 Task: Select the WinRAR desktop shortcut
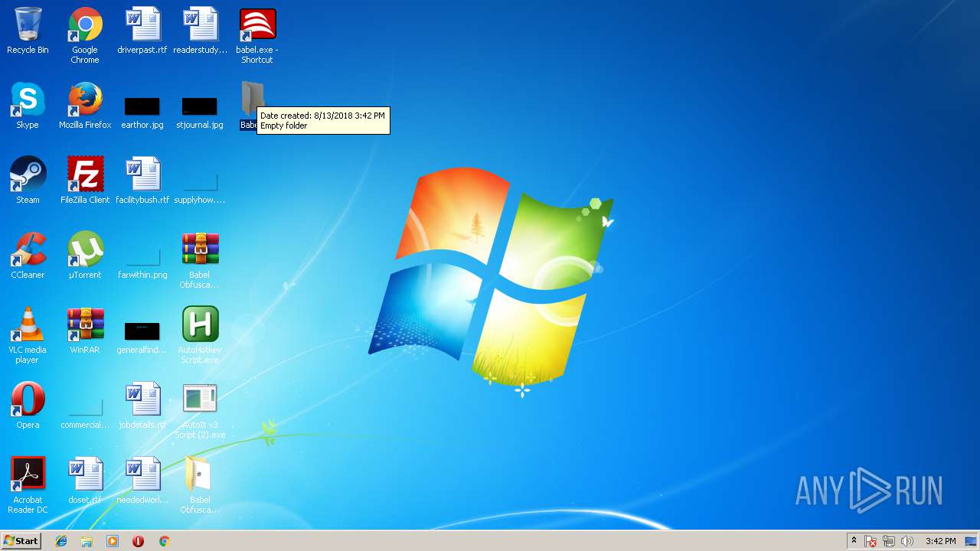click(x=85, y=325)
